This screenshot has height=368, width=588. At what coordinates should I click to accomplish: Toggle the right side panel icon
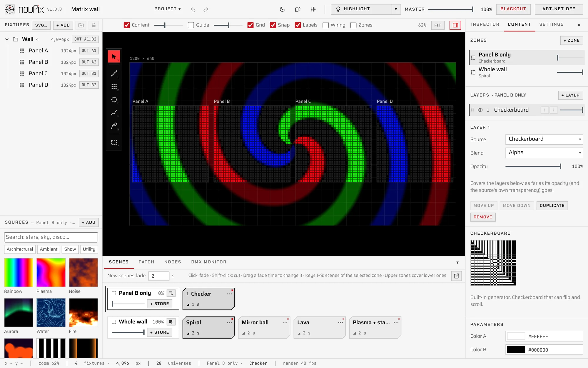pyautogui.click(x=455, y=25)
